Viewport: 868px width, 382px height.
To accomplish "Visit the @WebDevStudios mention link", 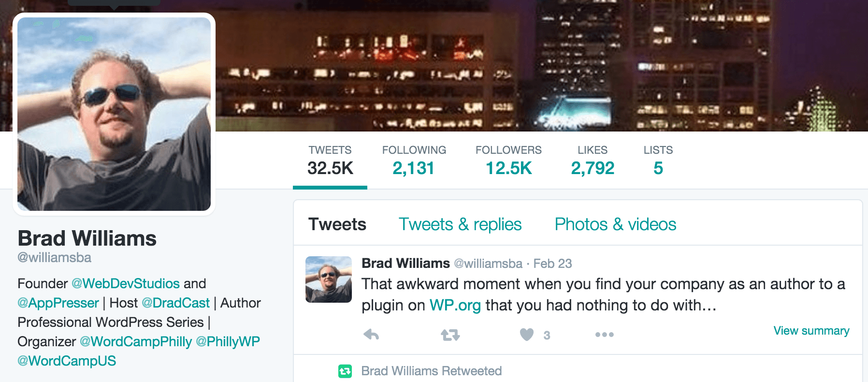I will pos(125,283).
